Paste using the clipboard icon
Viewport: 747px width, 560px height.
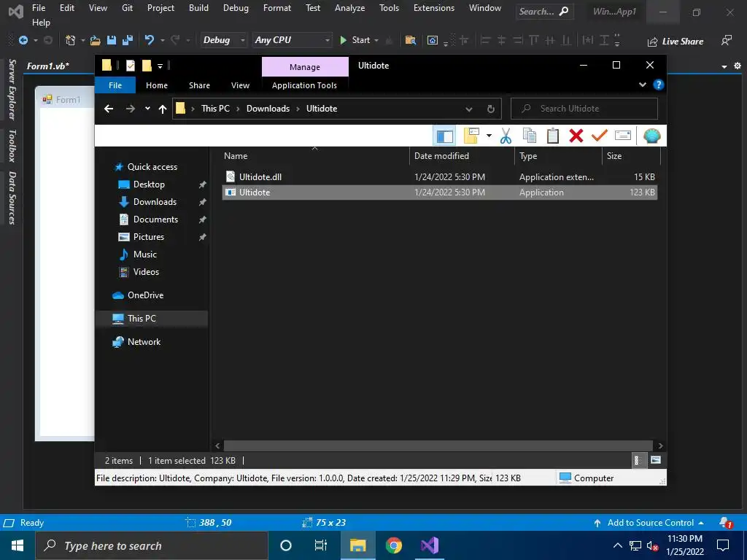(x=553, y=136)
